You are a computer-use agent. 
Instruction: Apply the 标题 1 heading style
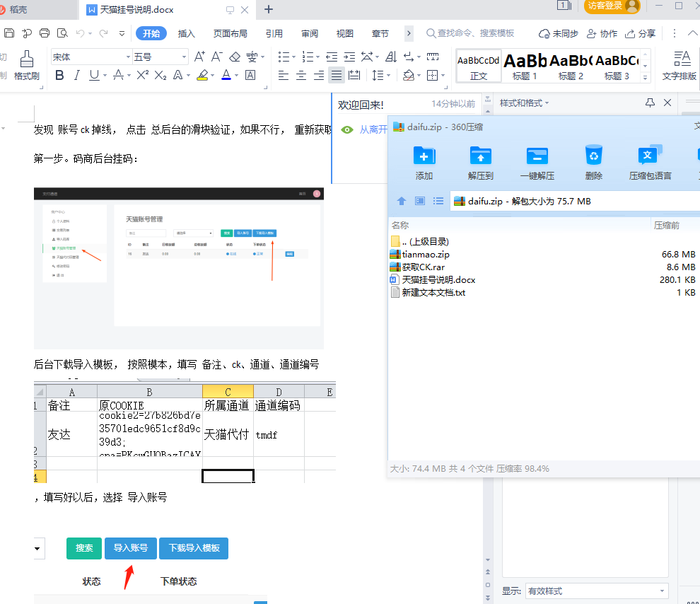(525, 66)
